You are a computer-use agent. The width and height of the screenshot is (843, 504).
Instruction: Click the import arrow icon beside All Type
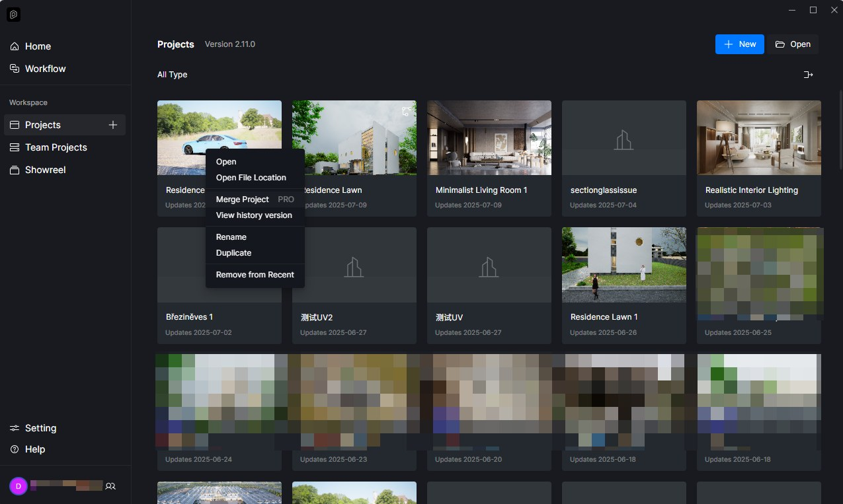tap(808, 75)
